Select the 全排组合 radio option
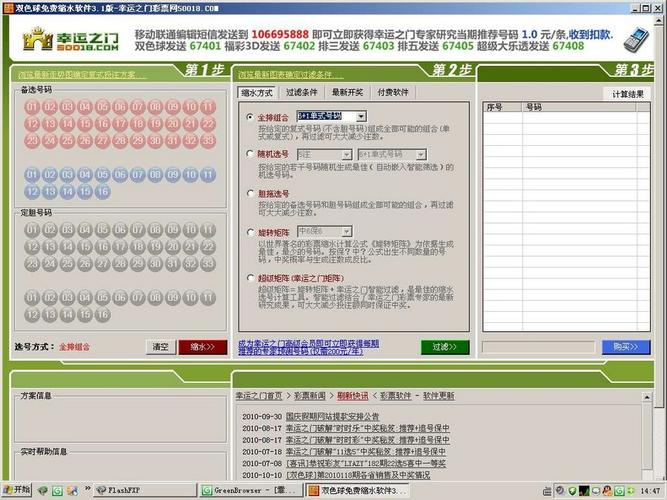This screenshot has width=667, height=500. click(250, 117)
